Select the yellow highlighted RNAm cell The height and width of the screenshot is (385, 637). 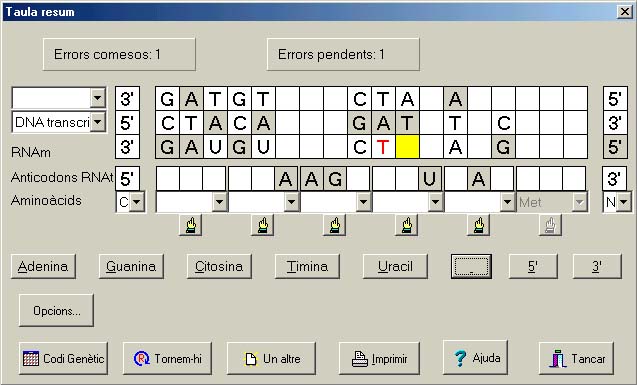click(407, 147)
